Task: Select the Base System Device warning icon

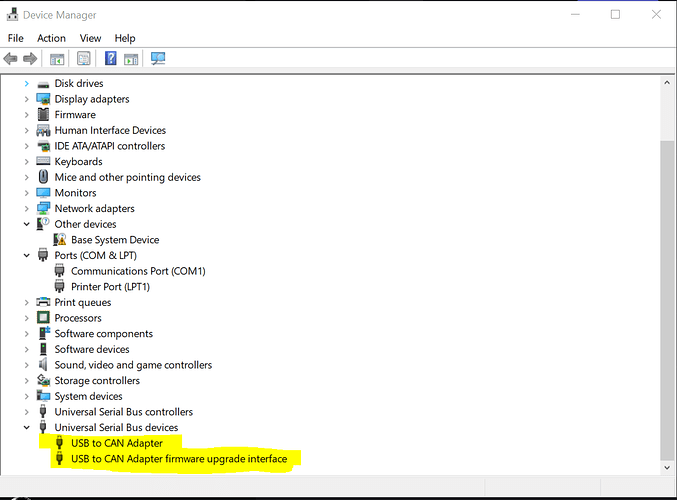Action: [x=60, y=240]
